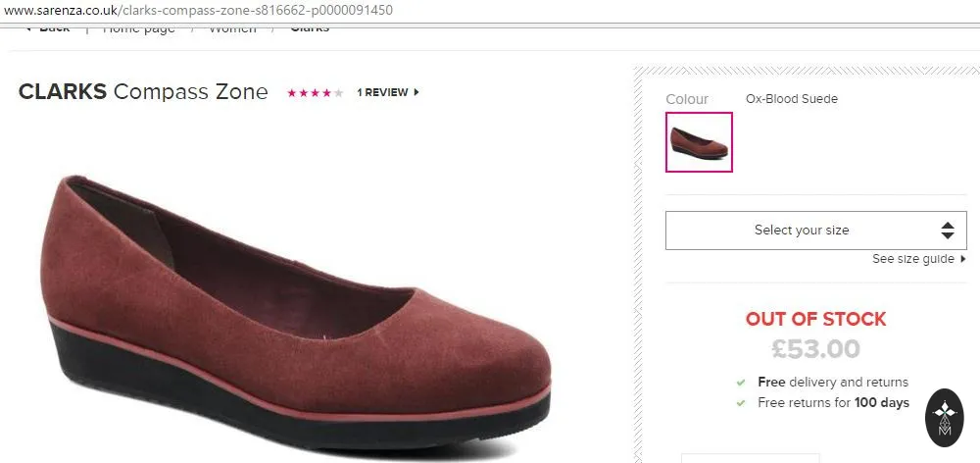The width and height of the screenshot is (980, 463).
Task: Click the Free delivery and returns text
Action: (x=833, y=383)
